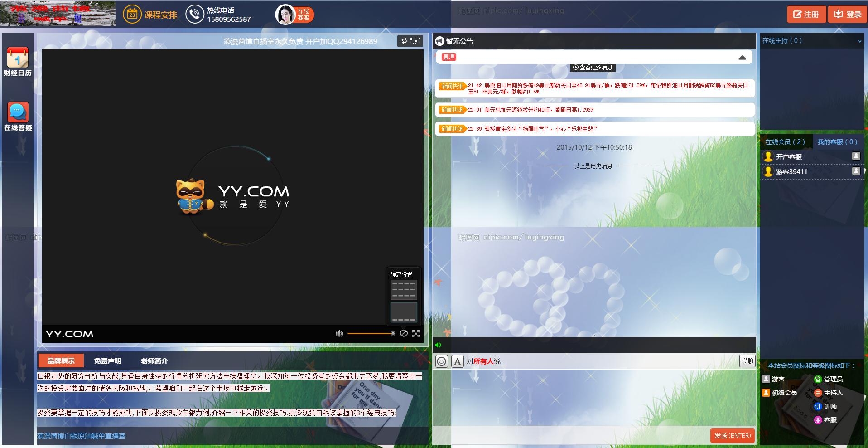Click the 管理员 level icon in legend
868x448 pixels.
pos(818,379)
